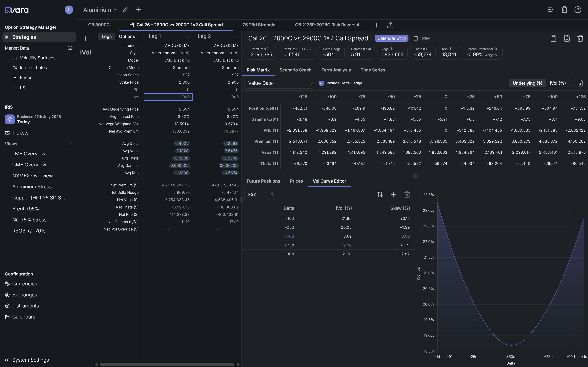Select the Legs toggle
Viewport: 588px width, 367px height.
(106, 36)
